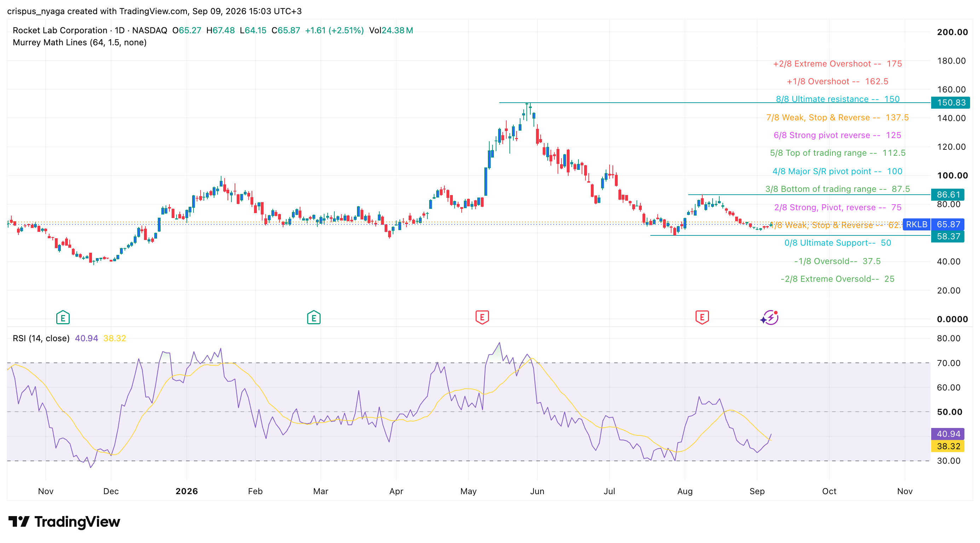Click the 86.61 price label
The image size is (980, 543).
point(948,195)
